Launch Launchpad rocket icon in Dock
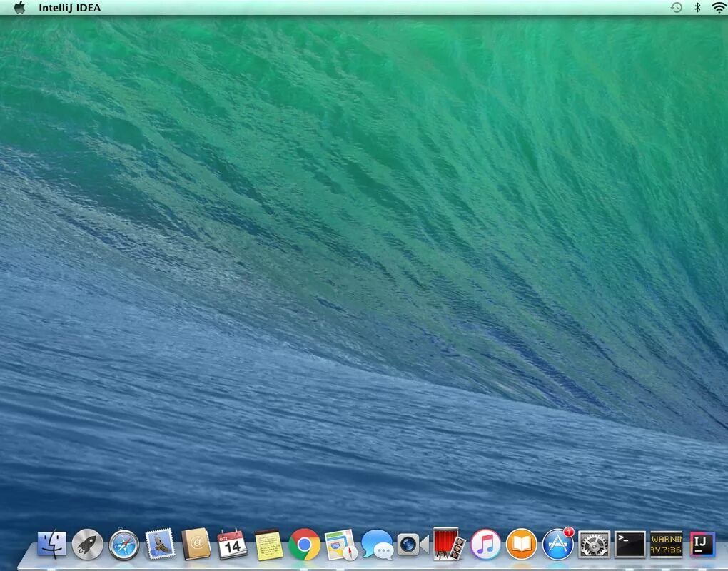728x571 pixels. point(87,544)
